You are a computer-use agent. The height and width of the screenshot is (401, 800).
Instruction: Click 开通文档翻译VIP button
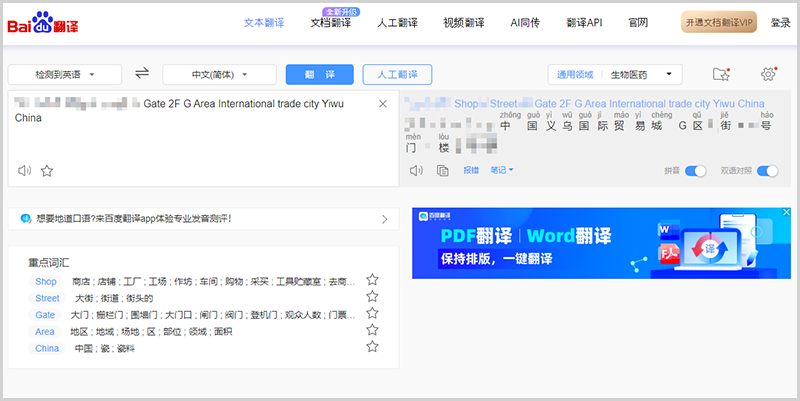pos(719,22)
